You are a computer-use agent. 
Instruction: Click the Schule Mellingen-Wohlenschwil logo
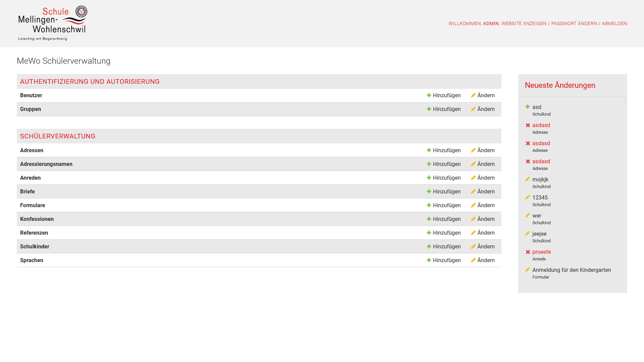click(53, 23)
